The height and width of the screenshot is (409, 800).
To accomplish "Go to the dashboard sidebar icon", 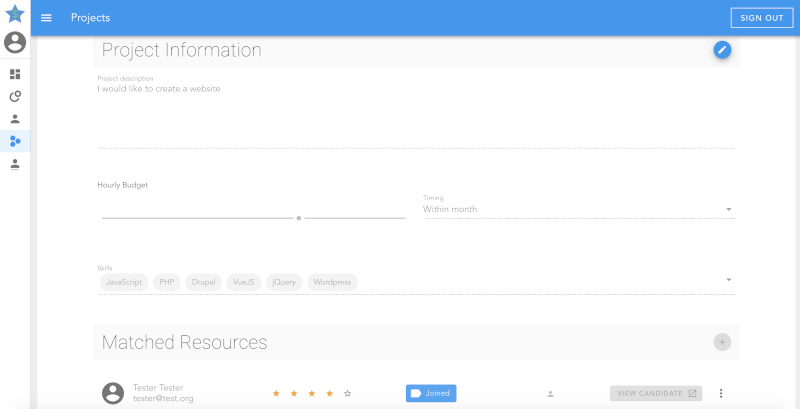I will tap(15, 74).
